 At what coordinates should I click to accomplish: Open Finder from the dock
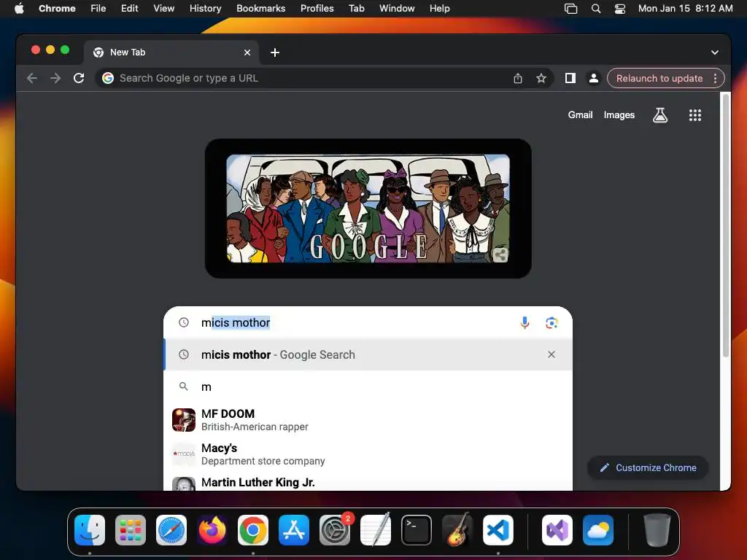90,530
